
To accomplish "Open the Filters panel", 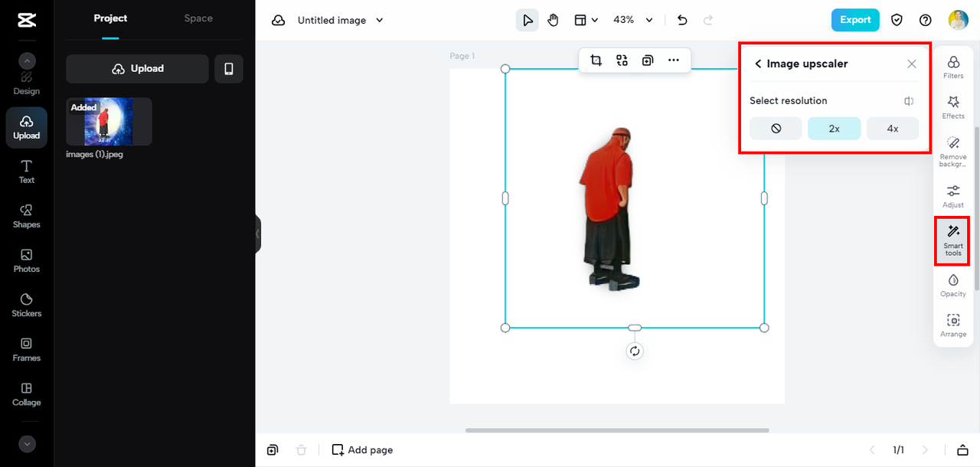I will [x=953, y=67].
